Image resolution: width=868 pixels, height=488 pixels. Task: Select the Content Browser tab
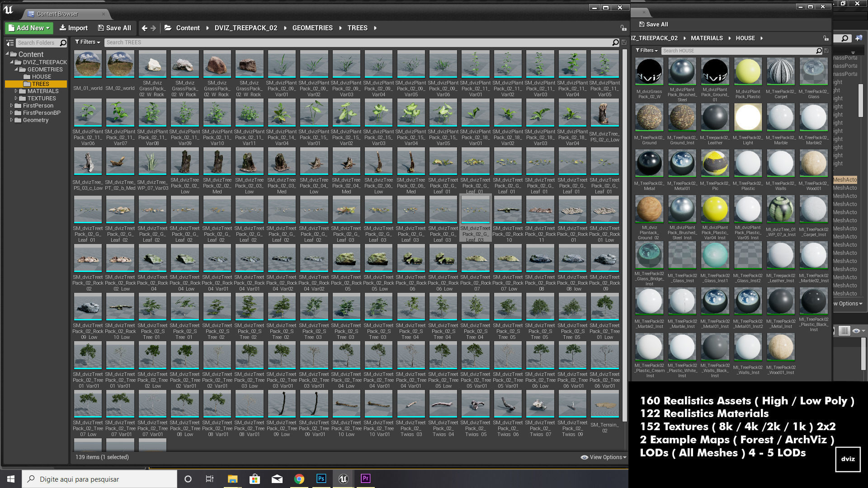[57, 14]
